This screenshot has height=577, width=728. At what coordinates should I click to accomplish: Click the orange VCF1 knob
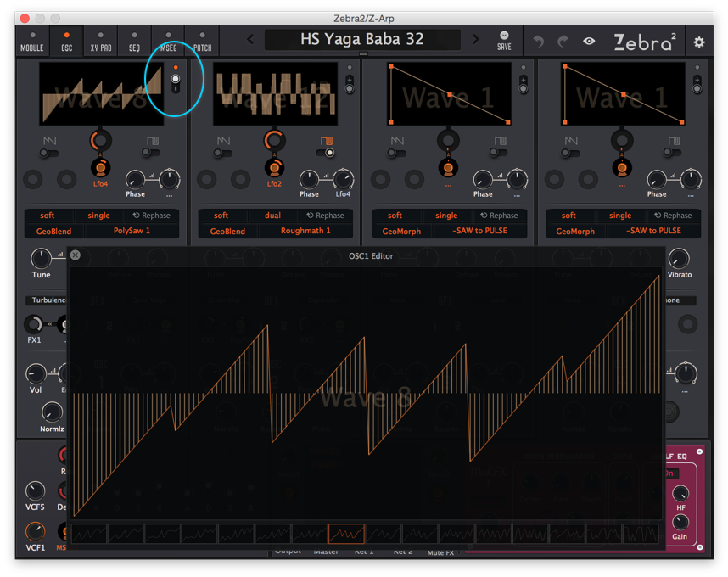pyautogui.click(x=36, y=531)
